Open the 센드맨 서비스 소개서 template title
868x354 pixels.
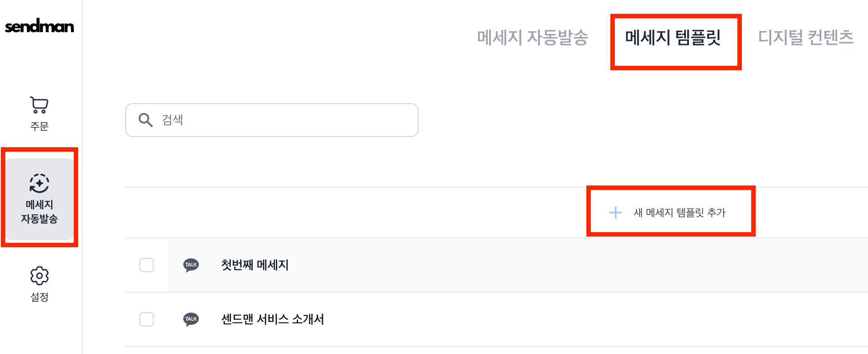[x=272, y=319]
